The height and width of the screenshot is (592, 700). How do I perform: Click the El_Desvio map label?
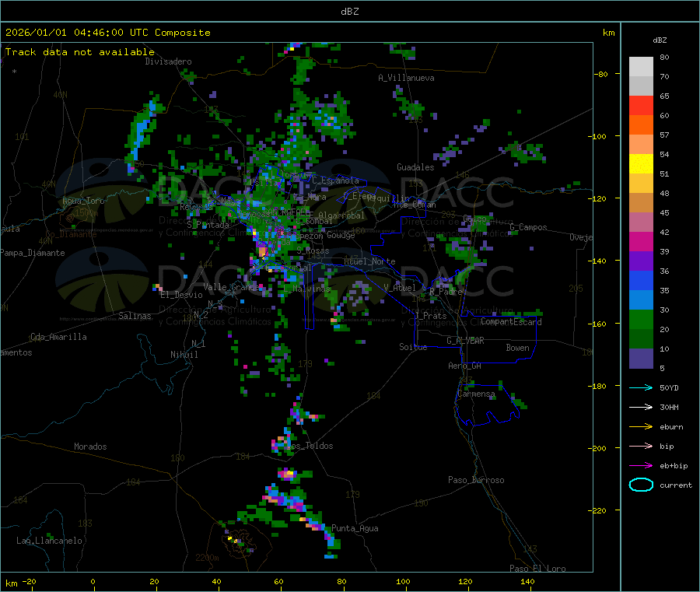181,295
